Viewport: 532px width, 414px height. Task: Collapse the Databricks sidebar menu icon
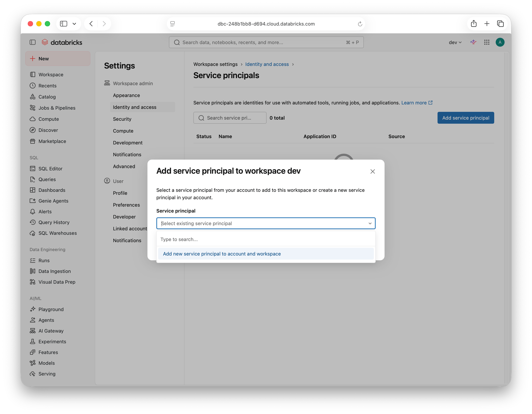click(x=33, y=42)
